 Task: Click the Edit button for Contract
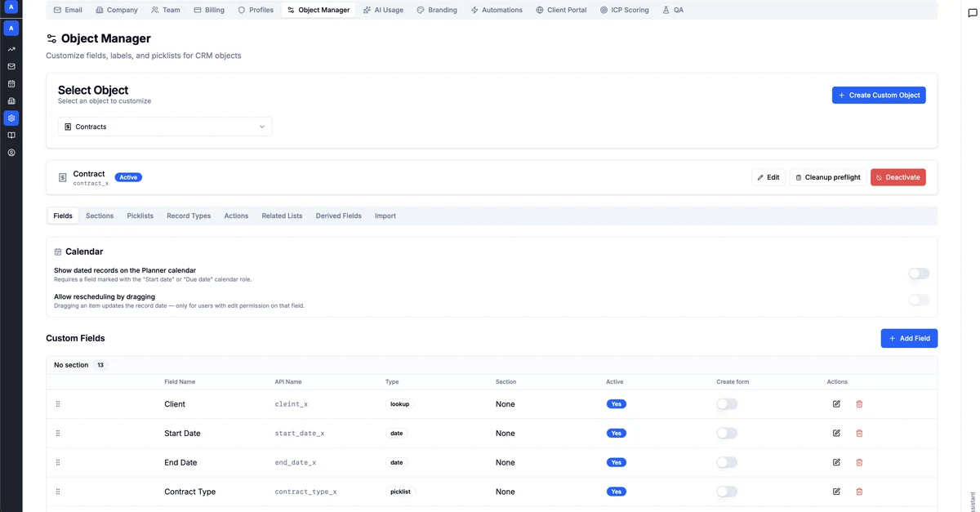click(x=768, y=177)
